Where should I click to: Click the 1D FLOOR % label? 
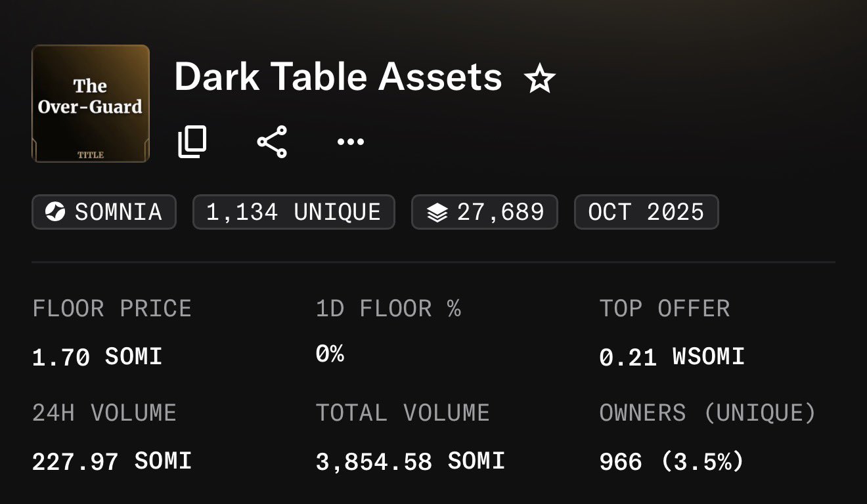coord(388,308)
